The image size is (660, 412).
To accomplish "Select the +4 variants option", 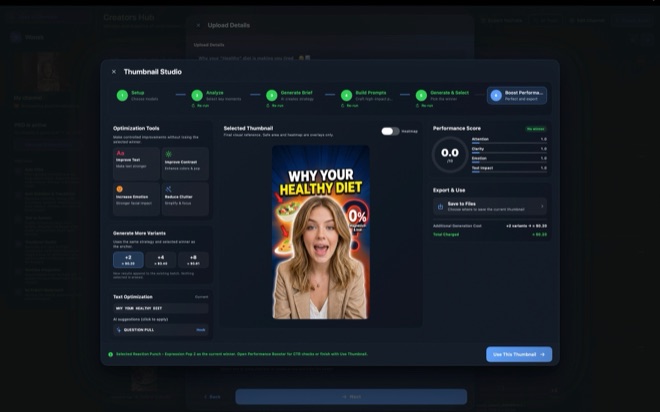I will tap(161, 260).
